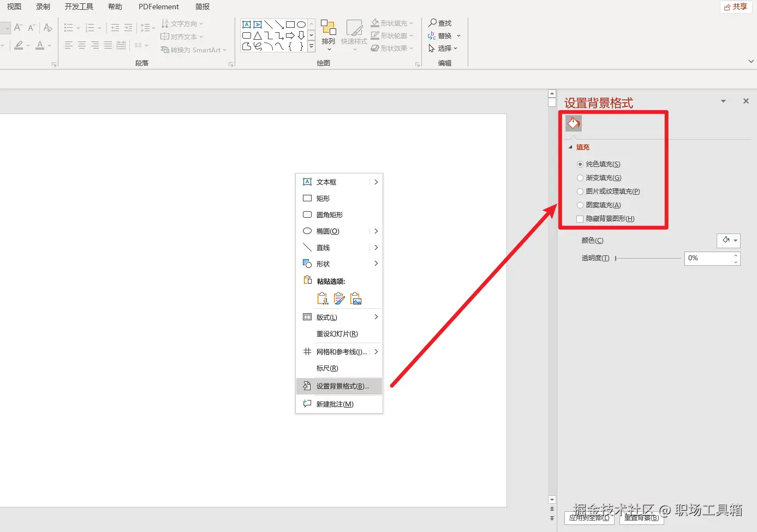This screenshot has height=532, width=757.
Task: Click the increase font size icon
Action: pyautogui.click(x=18, y=27)
